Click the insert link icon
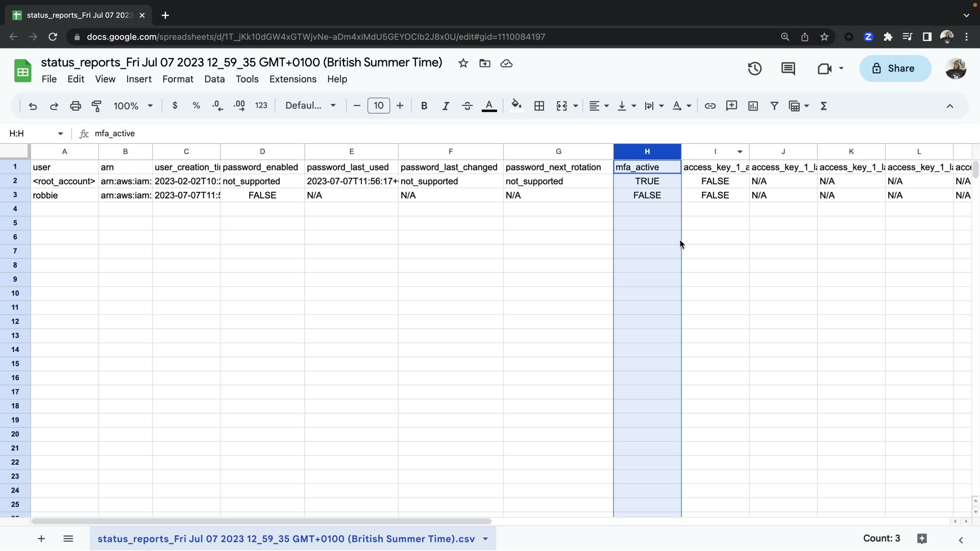The width and height of the screenshot is (980, 551). click(x=710, y=106)
